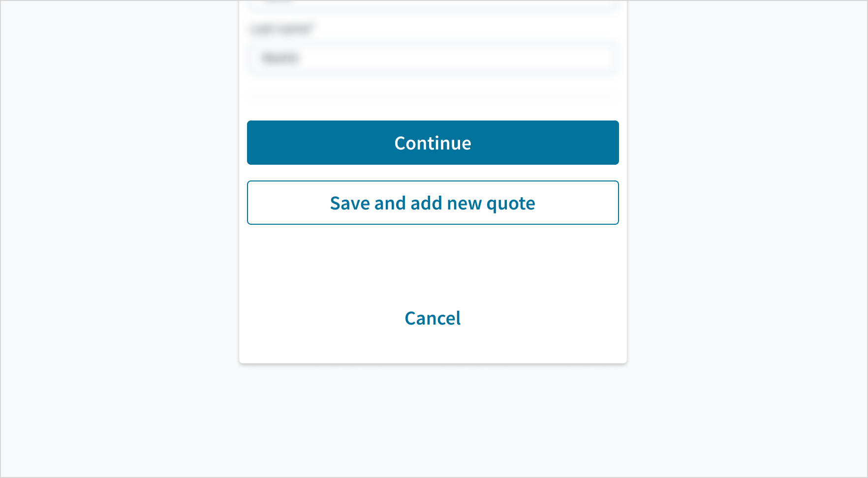The width and height of the screenshot is (868, 478).
Task: Choose the white Save and add new quote option
Action: pyautogui.click(x=433, y=203)
